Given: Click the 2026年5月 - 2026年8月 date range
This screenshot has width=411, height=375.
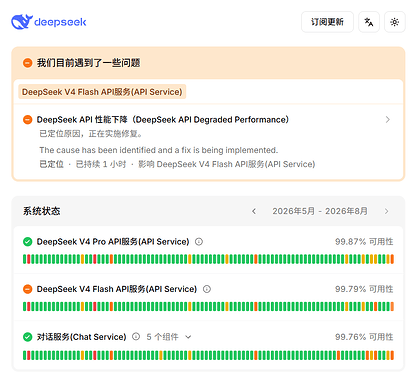Looking at the screenshot, I should pyautogui.click(x=320, y=211).
